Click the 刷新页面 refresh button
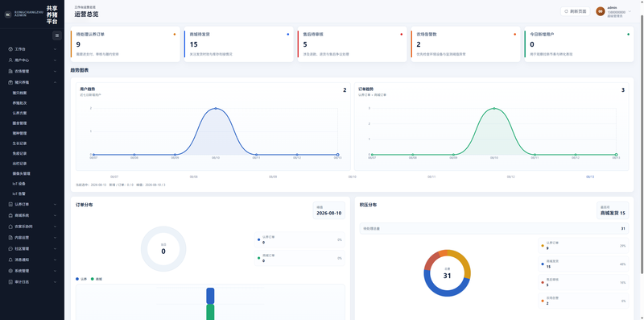Screen dimensions: 644x320 (x=575, y=11)
